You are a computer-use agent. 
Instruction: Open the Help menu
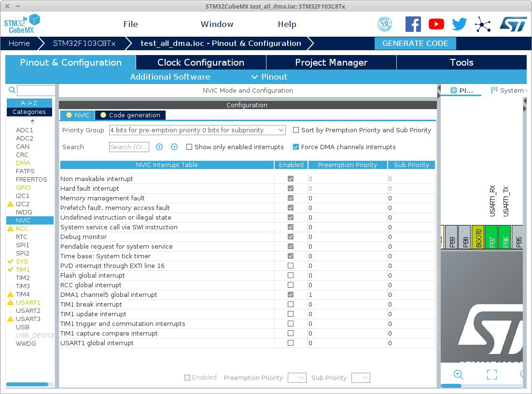click(x=287, y=24)
